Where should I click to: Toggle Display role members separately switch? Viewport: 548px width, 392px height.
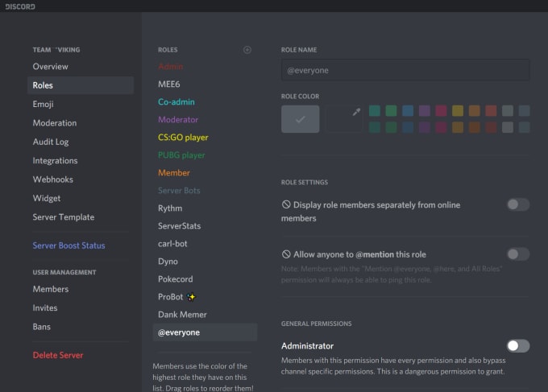click(518, 204)
